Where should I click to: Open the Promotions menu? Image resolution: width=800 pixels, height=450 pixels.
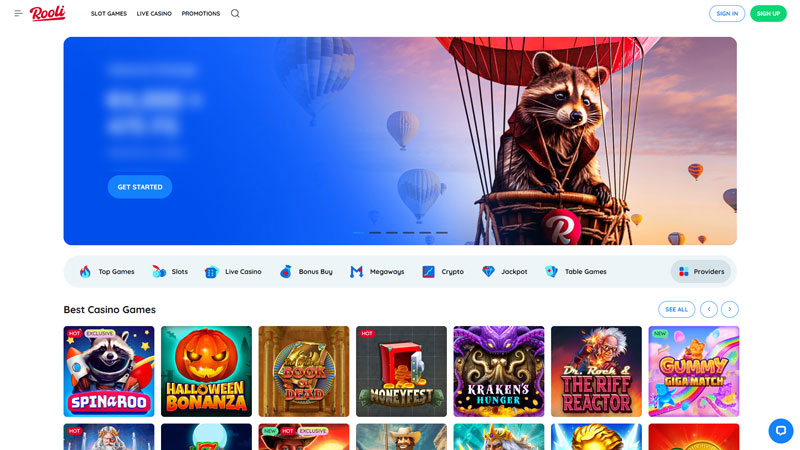(201, 13)
